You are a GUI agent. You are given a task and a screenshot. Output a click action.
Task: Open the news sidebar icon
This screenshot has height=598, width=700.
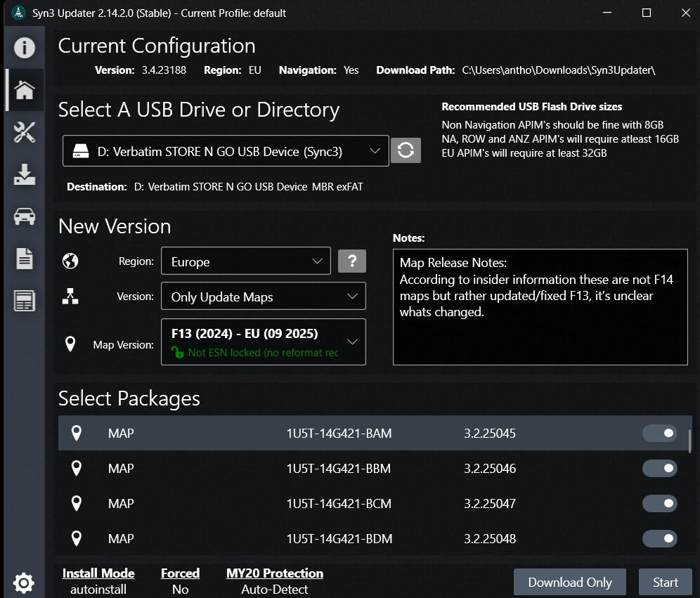[25, 301]
